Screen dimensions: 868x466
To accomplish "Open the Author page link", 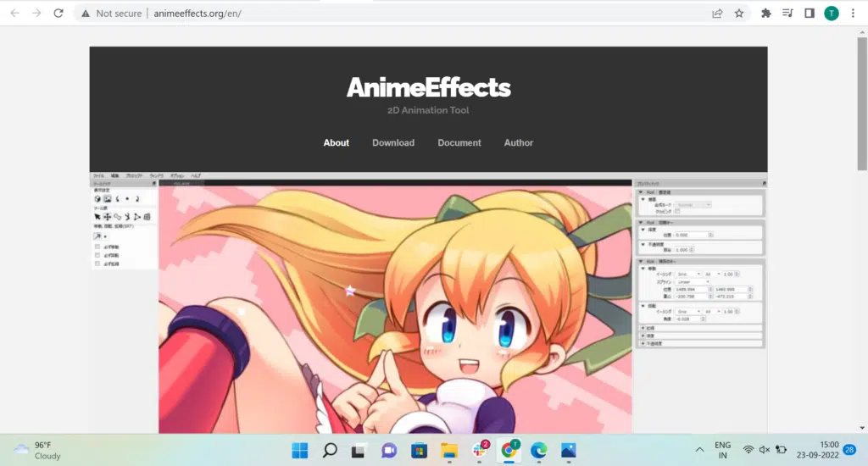I will pos(519,143).
